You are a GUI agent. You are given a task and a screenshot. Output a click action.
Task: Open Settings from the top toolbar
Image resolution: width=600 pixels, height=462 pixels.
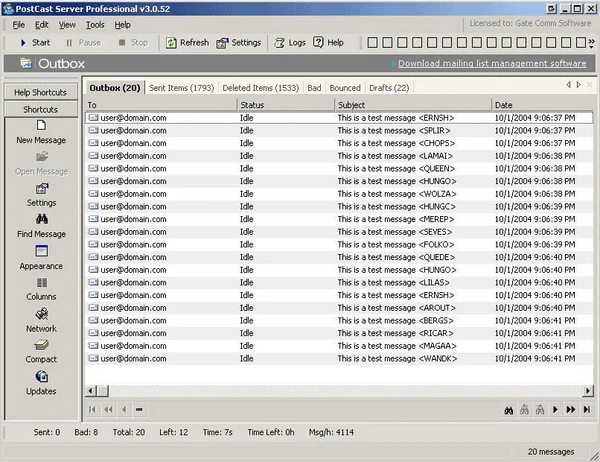click(x=239, y=42)
